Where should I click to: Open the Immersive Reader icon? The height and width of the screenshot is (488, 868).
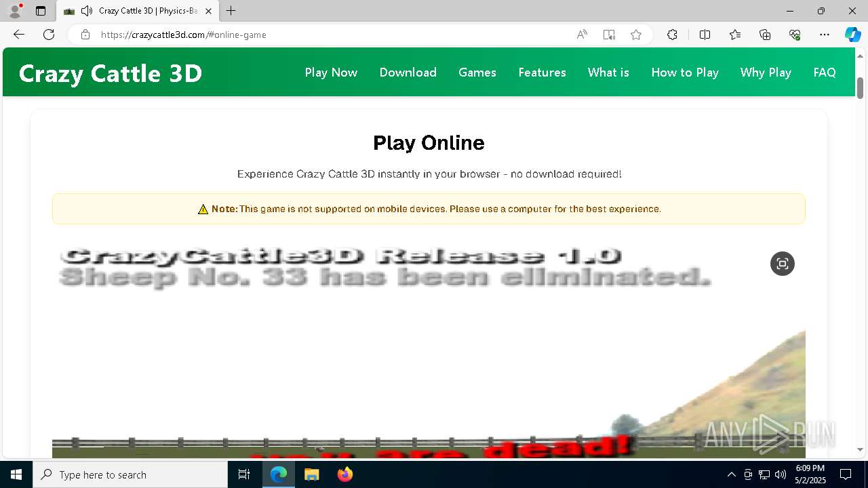point(609,35)
